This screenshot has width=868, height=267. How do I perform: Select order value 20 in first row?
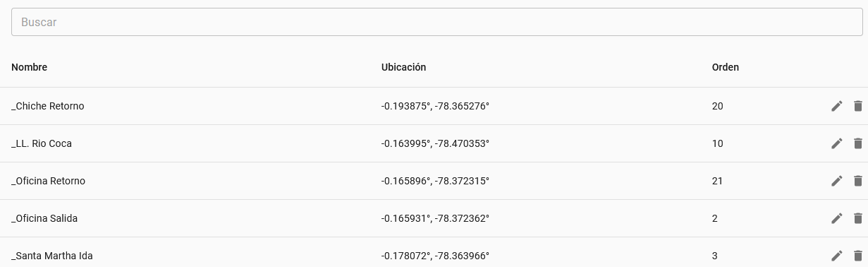pos(718,106)
